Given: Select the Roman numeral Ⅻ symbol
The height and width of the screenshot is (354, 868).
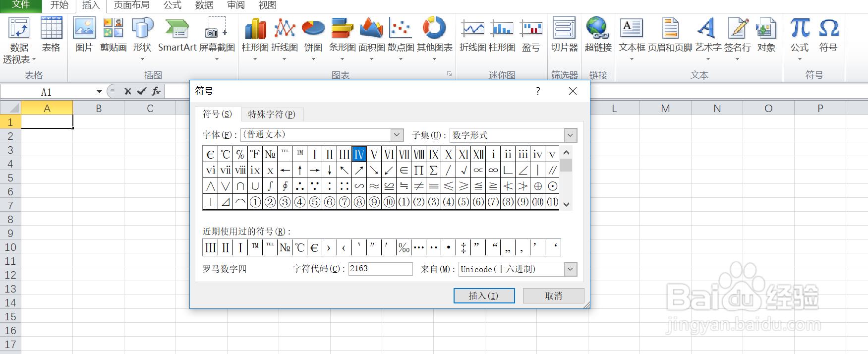Looking at the screenshot, I should tap(478, 154).
